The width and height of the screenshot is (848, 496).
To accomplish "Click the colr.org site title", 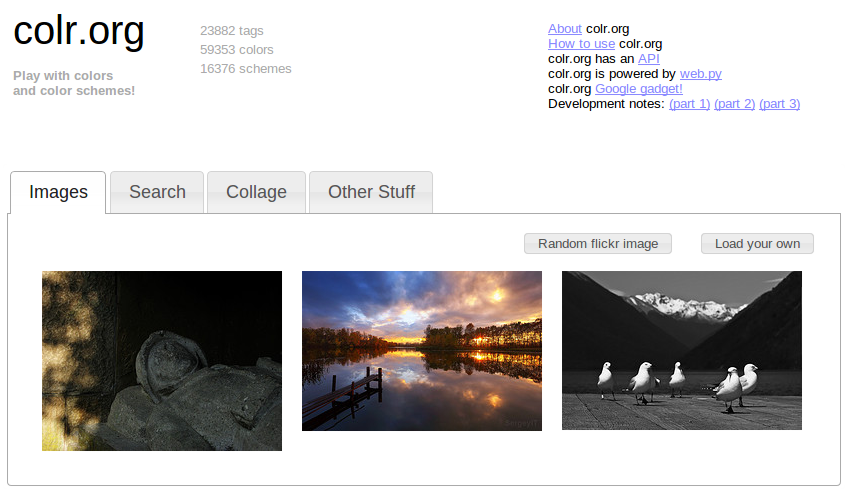I will click(79, 31).
